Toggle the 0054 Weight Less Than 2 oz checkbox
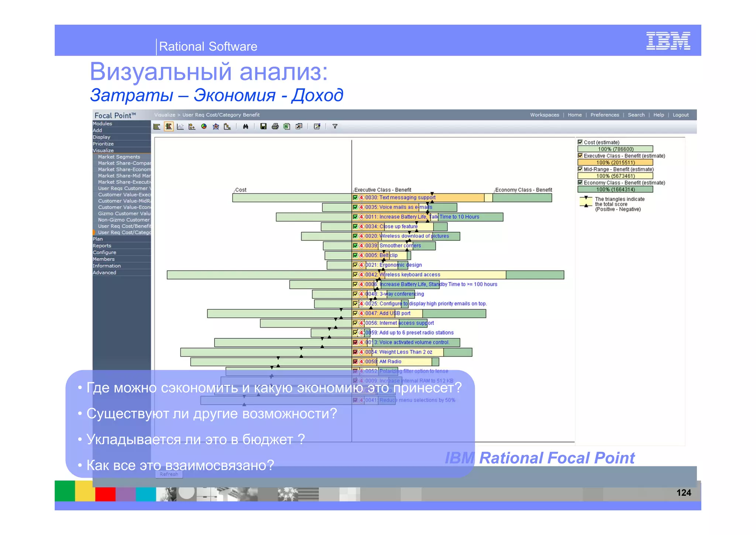The width and height of the screenshot is (756, 535). click(x=355, y=352)
